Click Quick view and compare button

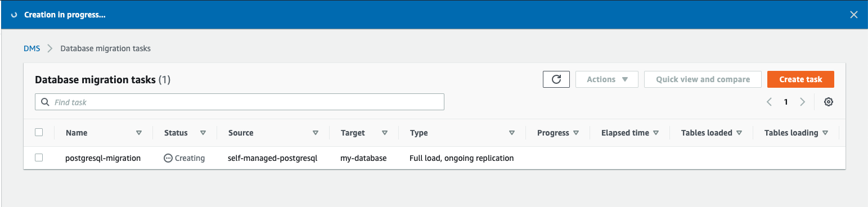pyautogui.click(x=703, y=79)
